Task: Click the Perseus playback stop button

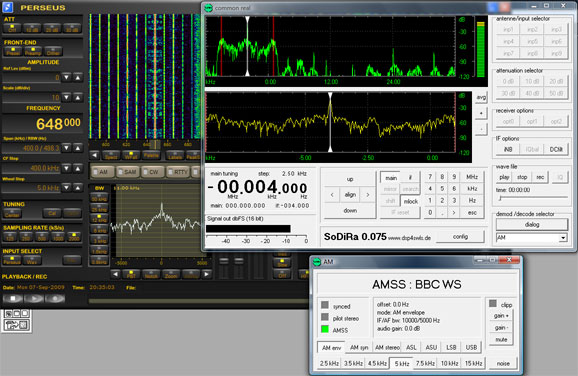Action: (x=13, y=298)
